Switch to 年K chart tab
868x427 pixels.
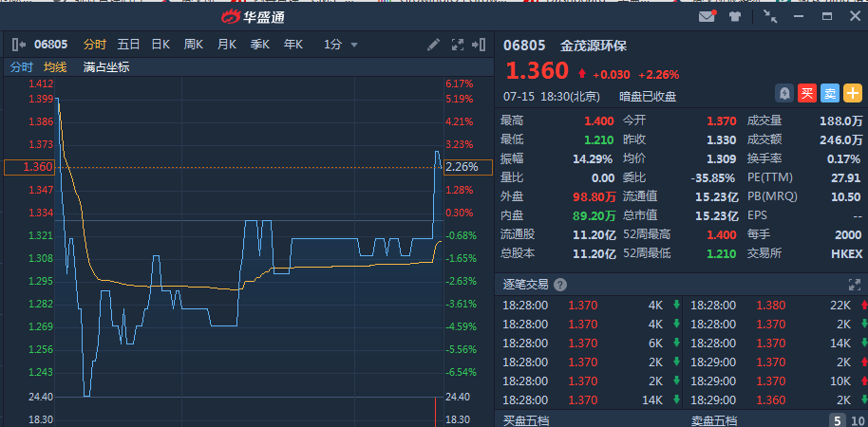click(x=293, y=45)
